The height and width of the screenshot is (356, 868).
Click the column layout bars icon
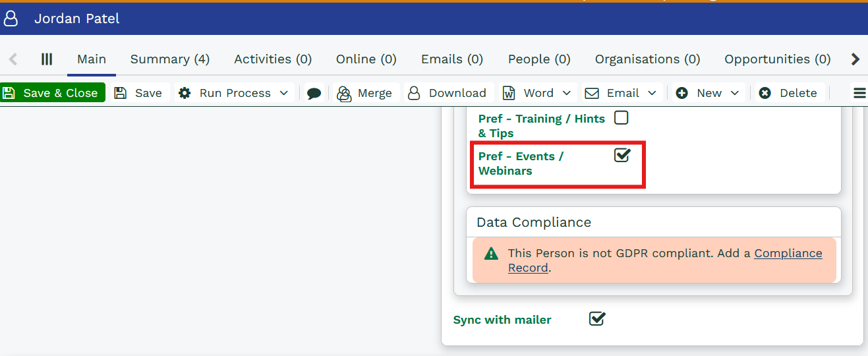47,59
